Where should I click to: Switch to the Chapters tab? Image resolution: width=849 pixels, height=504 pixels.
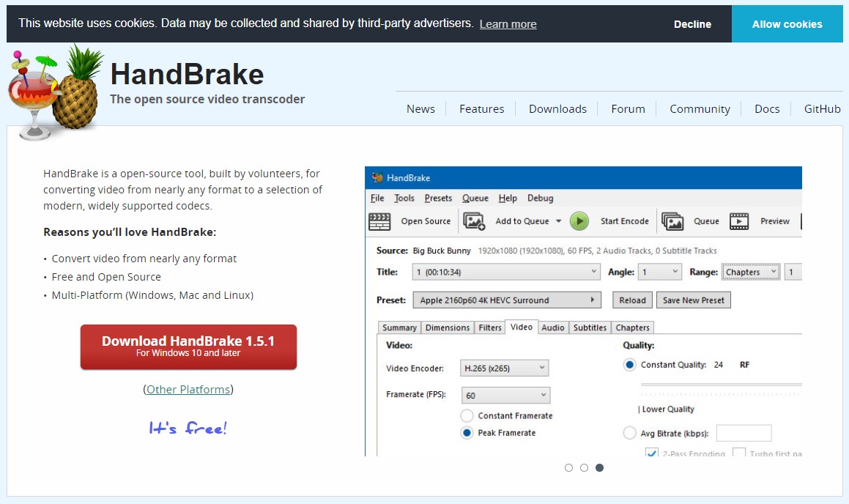click(632, 327)
